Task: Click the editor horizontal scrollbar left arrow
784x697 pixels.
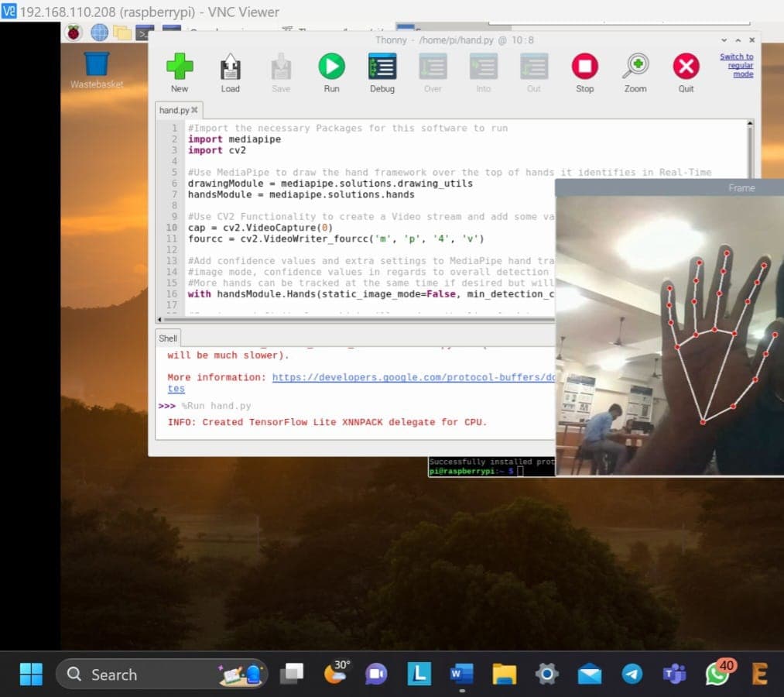Action: [159, 319]
